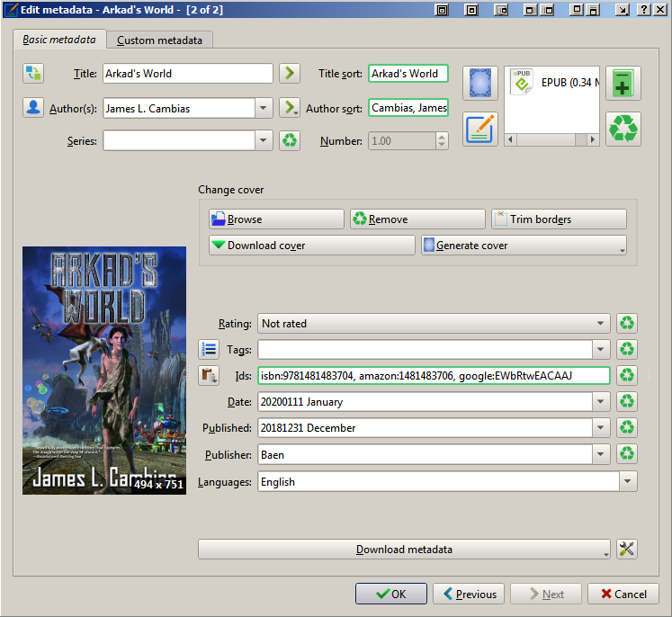
Task: Open the Published date dropdown
Action: click(600, 427)
